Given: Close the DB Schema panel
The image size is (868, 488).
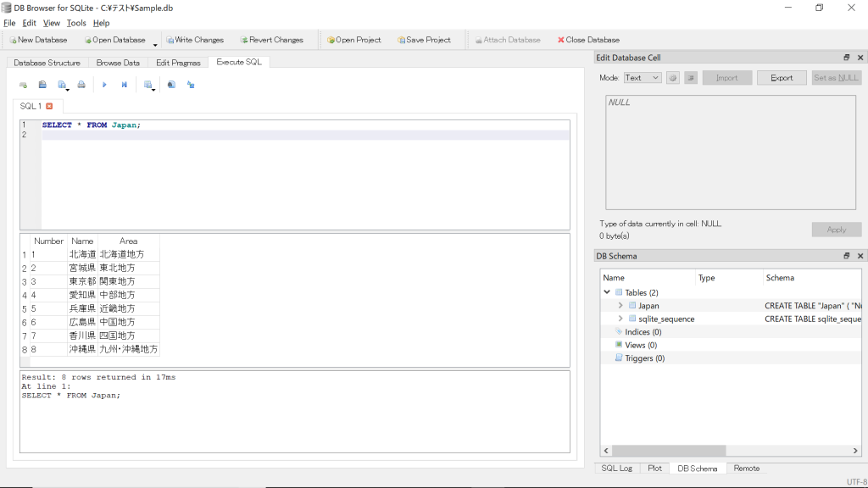Looking at the screenshot, I should [x=860, y=256].
